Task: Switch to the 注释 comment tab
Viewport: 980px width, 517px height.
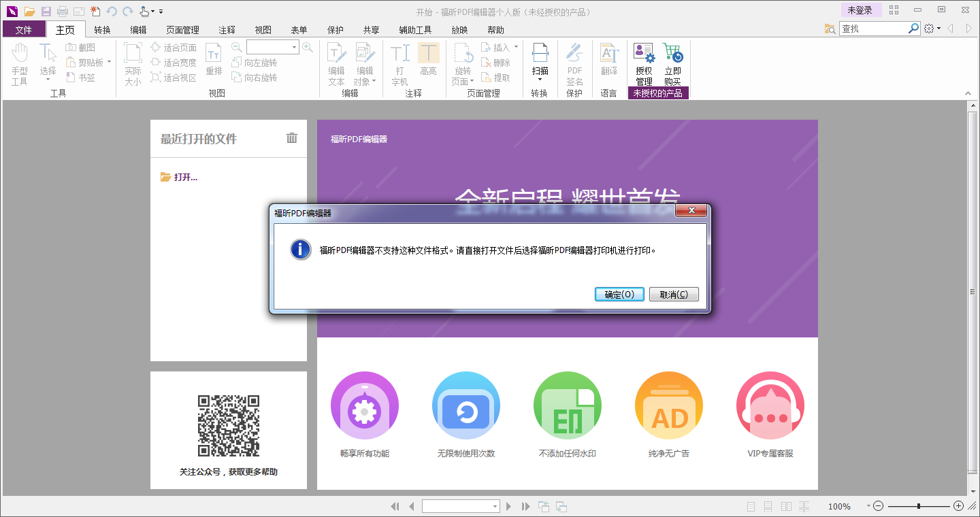Action: pyautogui.click(x=226, y=29)
